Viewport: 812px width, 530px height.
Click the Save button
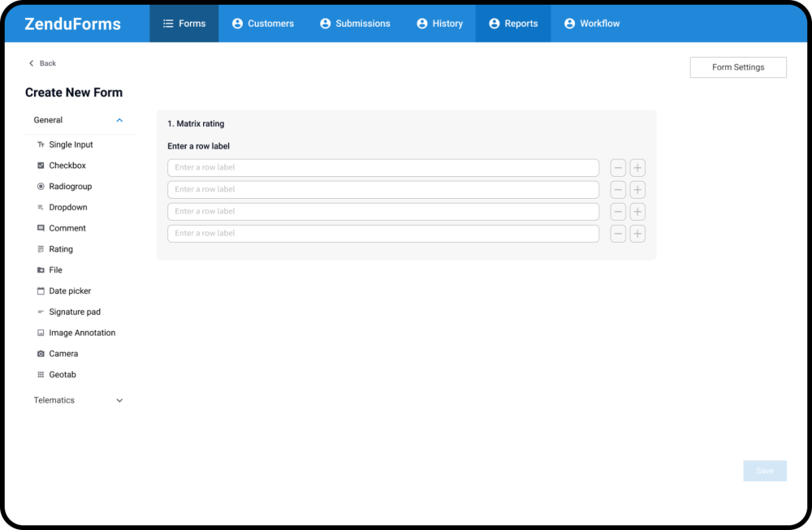tap(764, 471)
